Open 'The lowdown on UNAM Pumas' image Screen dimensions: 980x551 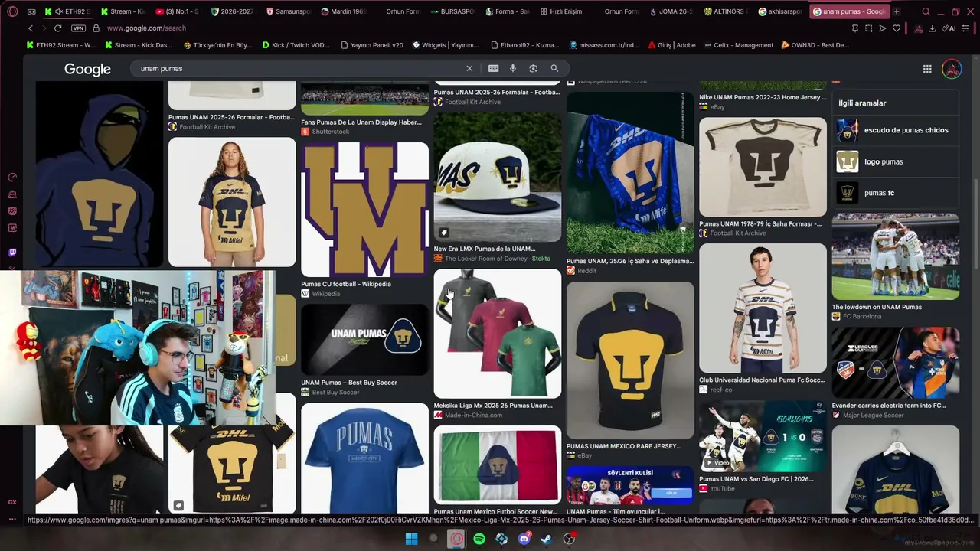point(895,257)
